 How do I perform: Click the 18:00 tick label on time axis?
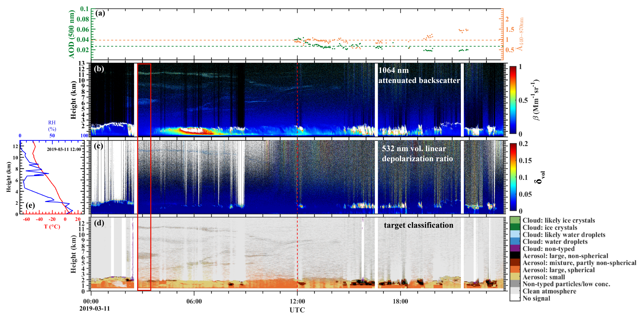point(400,301)
